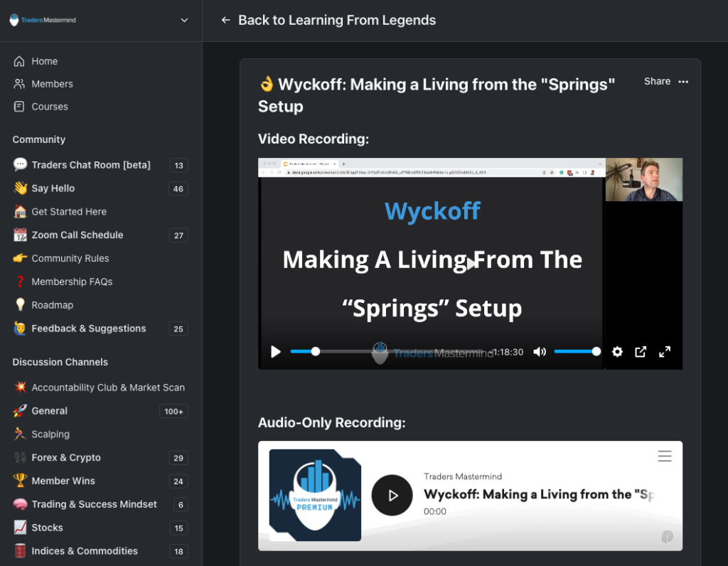Collapse the Traders Mastermind workspace menu
This screenshot has height=566, width=728.
(x=184, y=20)
